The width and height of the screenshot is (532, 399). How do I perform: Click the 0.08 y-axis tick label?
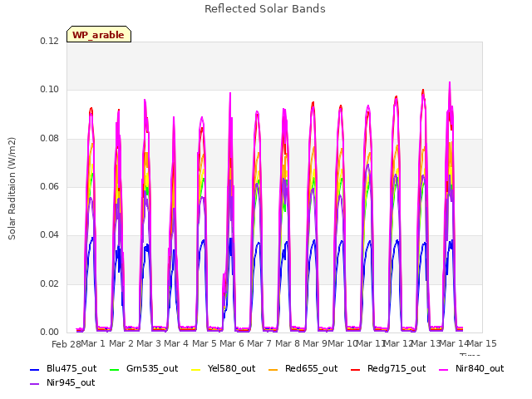[x=50, y=139]
